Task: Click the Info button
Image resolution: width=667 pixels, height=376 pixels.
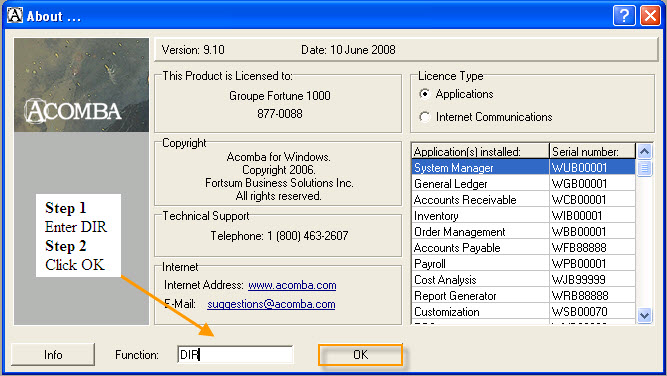Action: [x=53, y=354]
